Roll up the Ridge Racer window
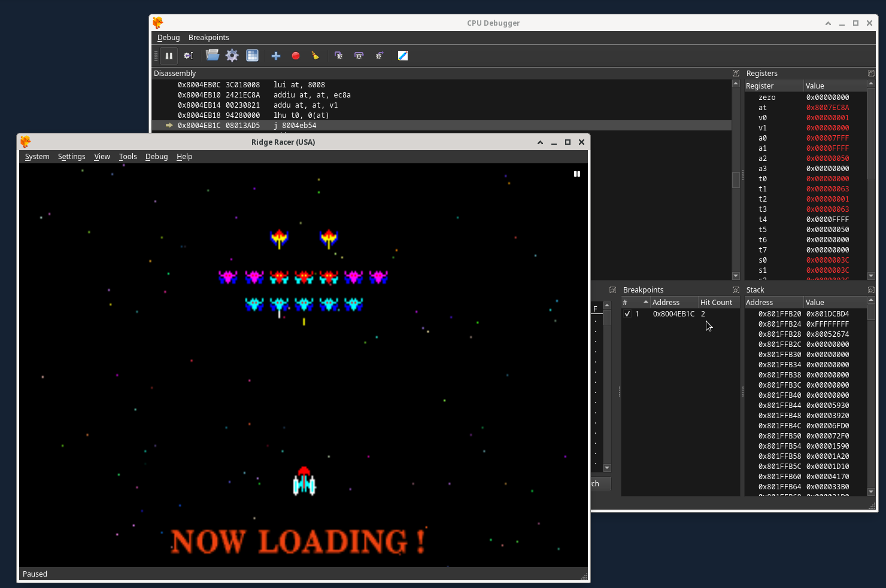Screen dimensions: 886x588 coord(540,142)
